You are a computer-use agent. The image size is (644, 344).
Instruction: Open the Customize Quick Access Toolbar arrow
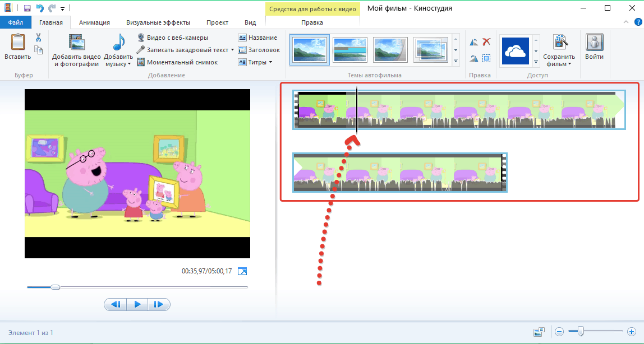[62, 8]
